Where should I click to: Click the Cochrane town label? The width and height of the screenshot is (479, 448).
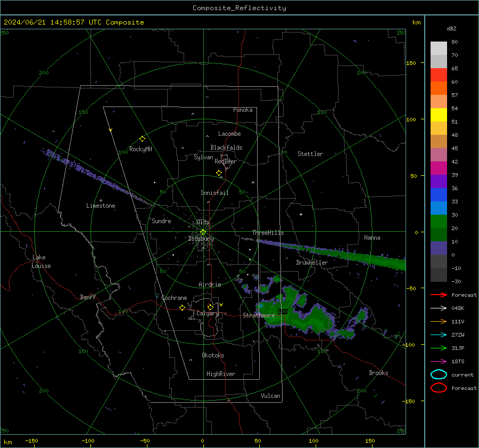coord(174,298)
